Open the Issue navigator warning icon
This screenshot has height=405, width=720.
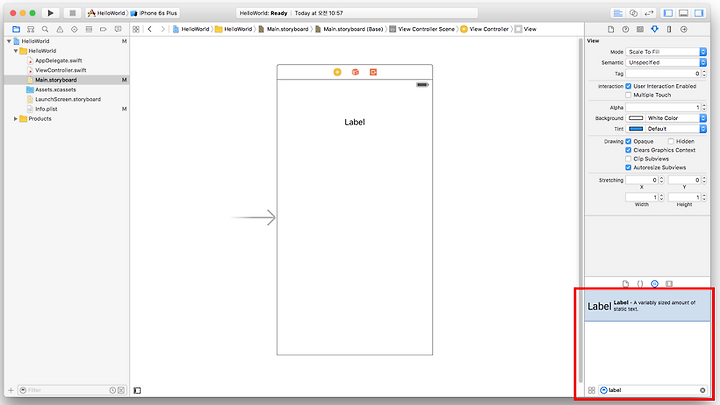[60, 29]
